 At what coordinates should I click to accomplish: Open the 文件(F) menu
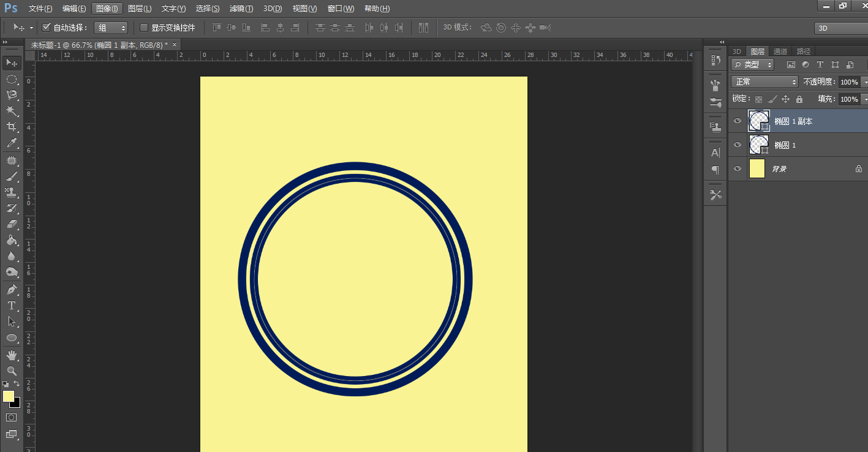(x=40, y=9)
